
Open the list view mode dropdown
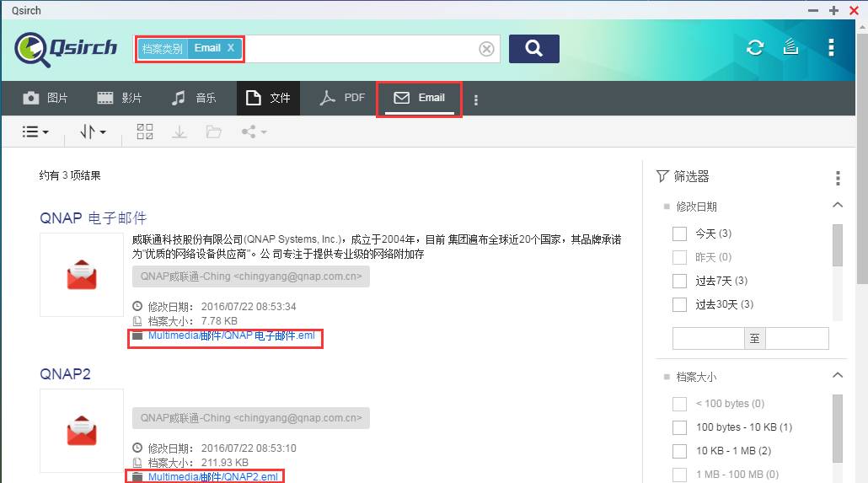pos(35,131)
